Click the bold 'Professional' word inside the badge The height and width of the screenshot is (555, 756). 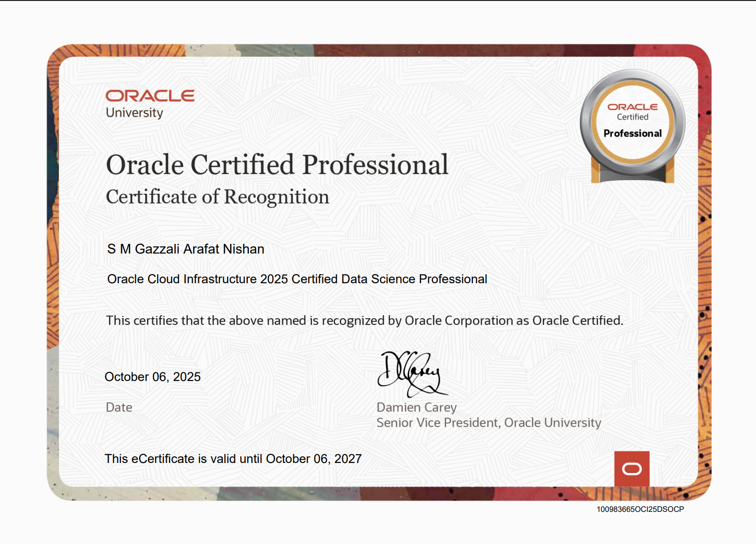632,134
